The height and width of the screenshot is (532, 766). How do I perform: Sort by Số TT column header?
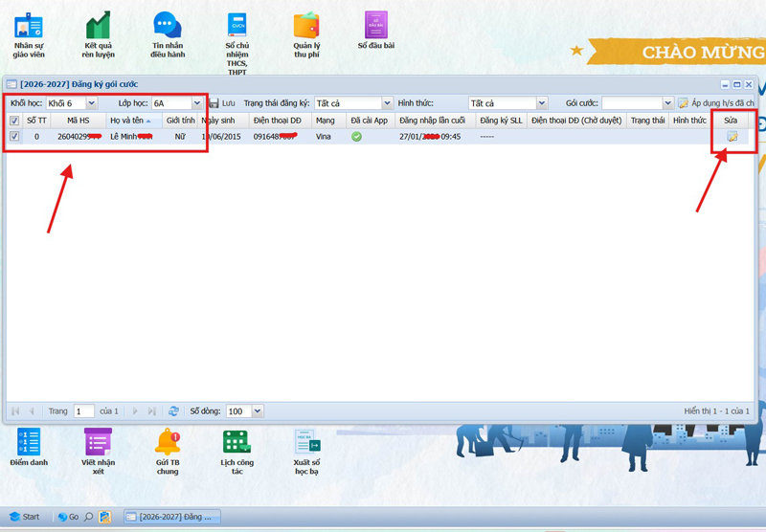(36, 121)
